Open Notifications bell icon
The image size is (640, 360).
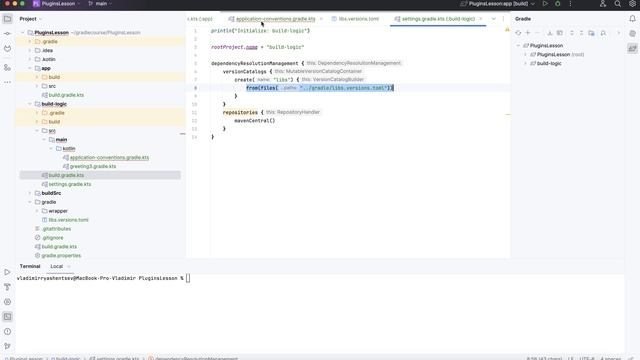632,19
